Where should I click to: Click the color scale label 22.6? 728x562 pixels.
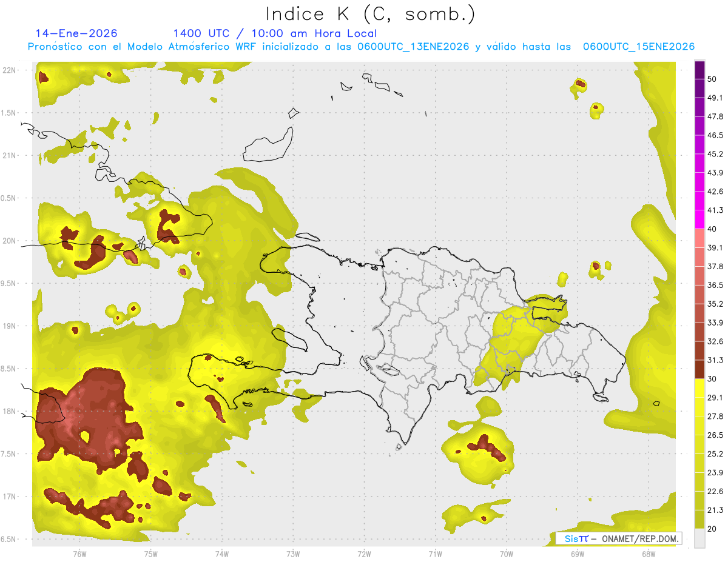point(715,491)
